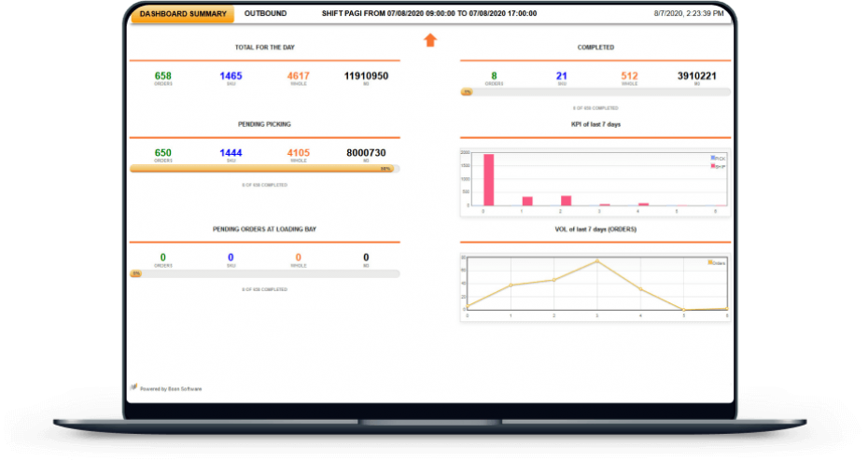
Task: Click the 8 completed orders value
Action: click(x=494, y=76)
